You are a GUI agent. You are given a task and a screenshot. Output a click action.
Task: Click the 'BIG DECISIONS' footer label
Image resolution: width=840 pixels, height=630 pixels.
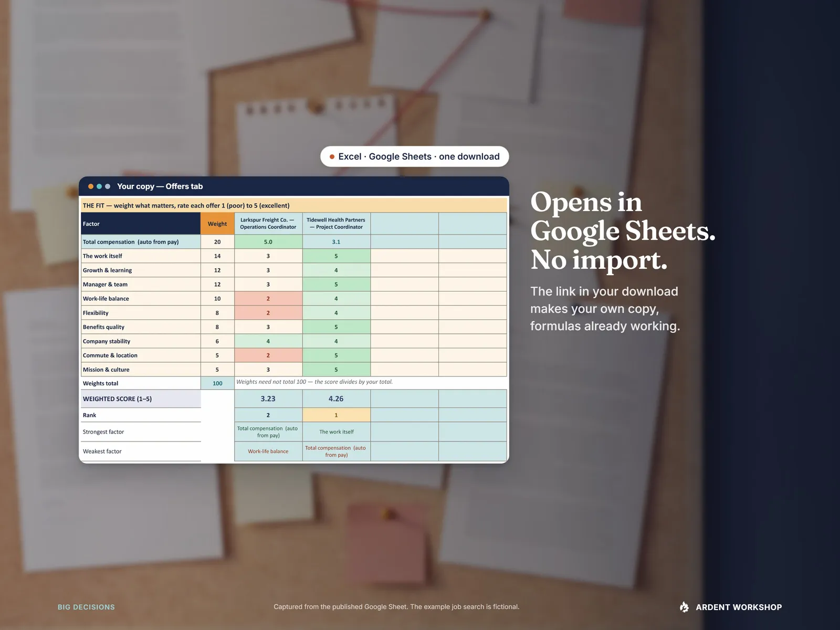[86, 607]
